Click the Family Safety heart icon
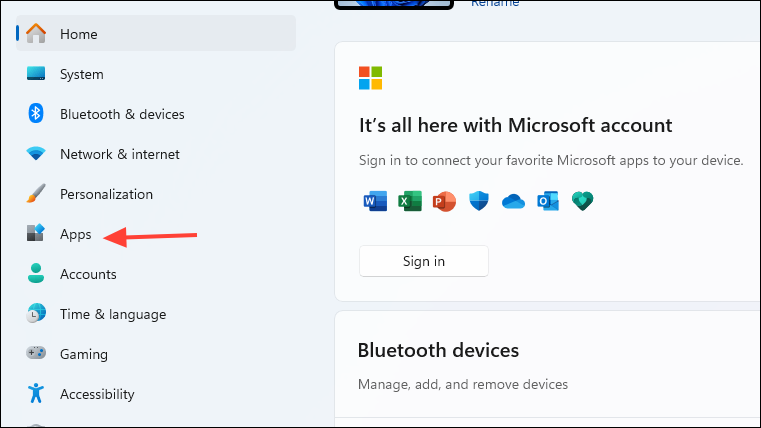 point(582,201)
